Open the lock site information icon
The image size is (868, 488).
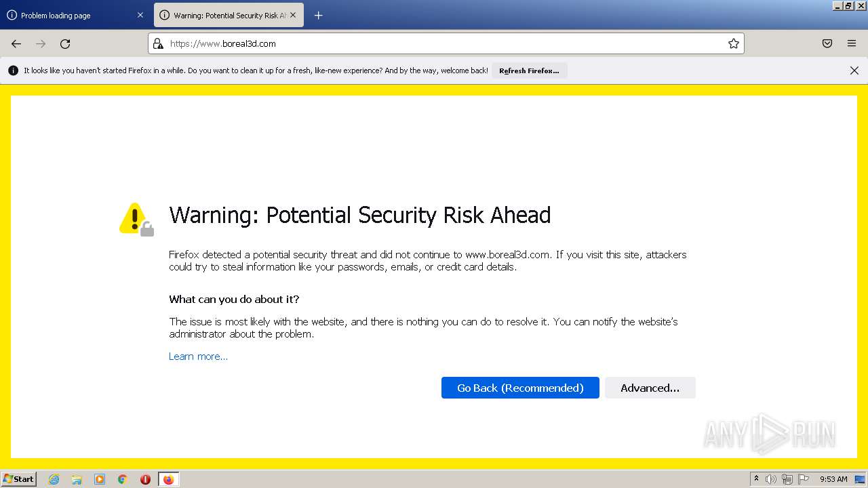(158, 43)
